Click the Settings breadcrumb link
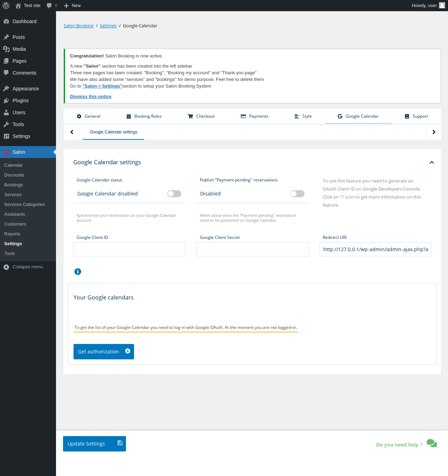This screenshot has width=448, height=476. pos(108,26)
